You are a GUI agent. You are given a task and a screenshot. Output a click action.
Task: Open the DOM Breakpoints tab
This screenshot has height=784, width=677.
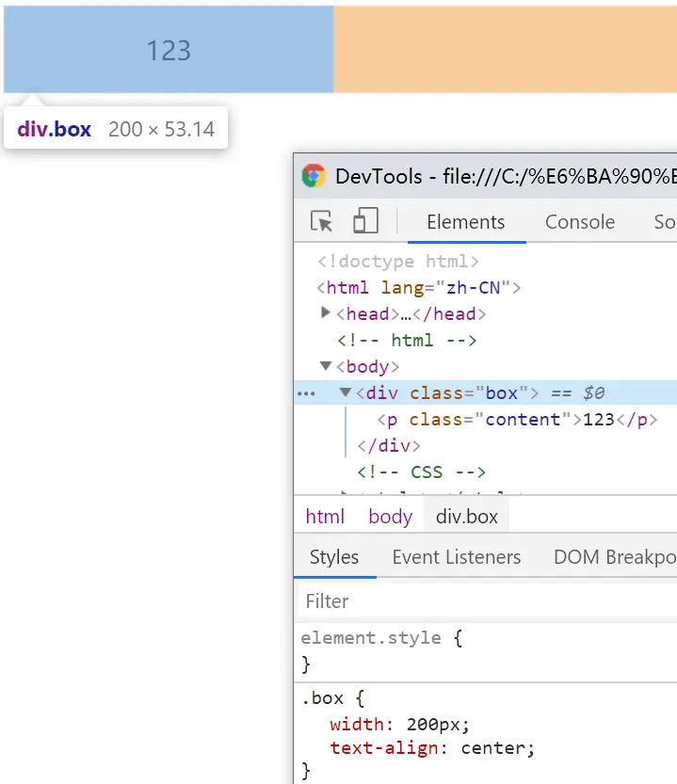pyautogui.click(x=615, y=557)
